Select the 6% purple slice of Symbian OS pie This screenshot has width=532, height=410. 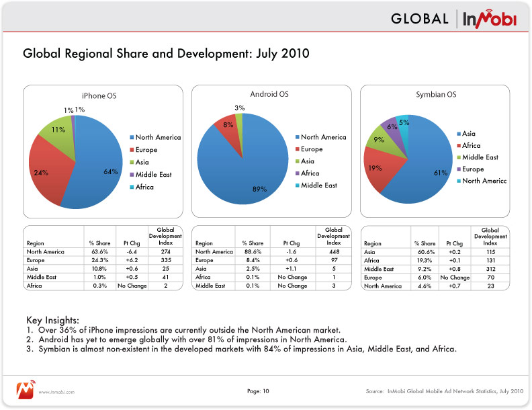(393, 130)
